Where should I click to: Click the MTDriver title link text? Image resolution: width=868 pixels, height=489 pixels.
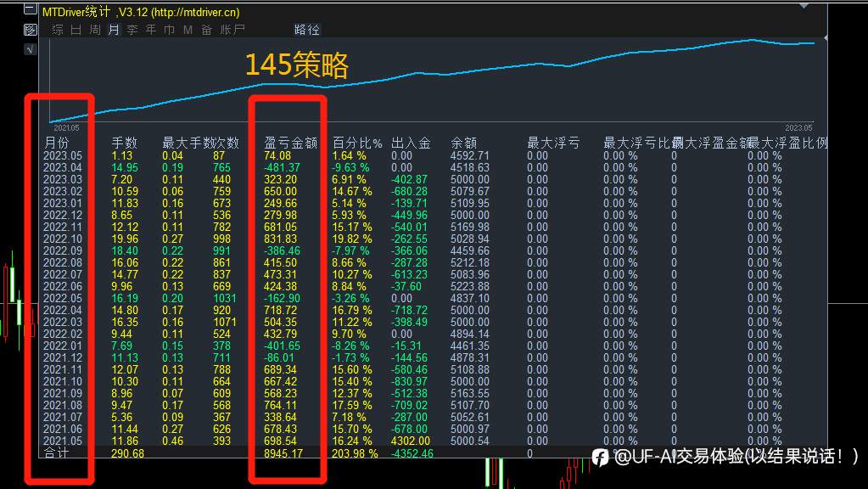[141, 12]
